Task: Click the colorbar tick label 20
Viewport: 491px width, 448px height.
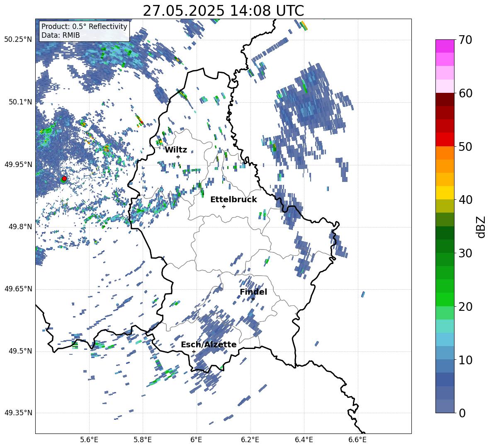Action: click(x=466, y=307)
